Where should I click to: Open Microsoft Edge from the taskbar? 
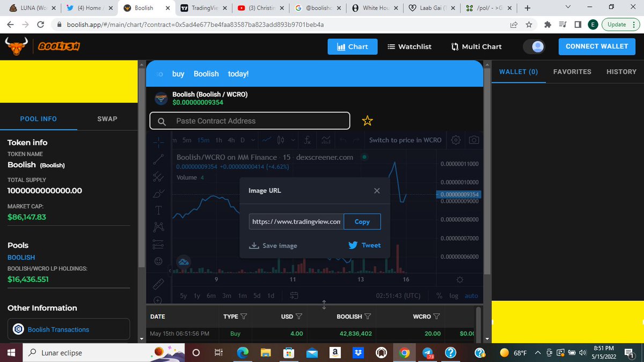click(x=243, y=352)
